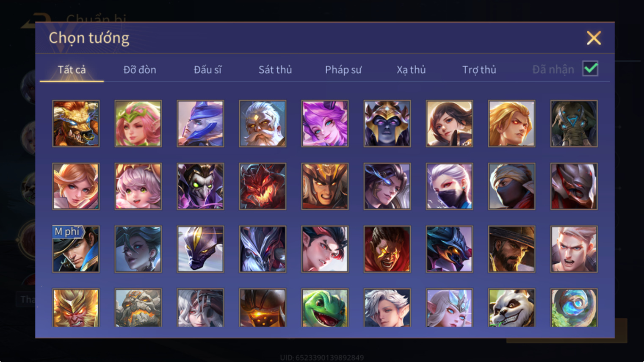Select the red lava demon hero
Image resolution: width=644 pixels, height=362 pixels.
coord(263,186)
